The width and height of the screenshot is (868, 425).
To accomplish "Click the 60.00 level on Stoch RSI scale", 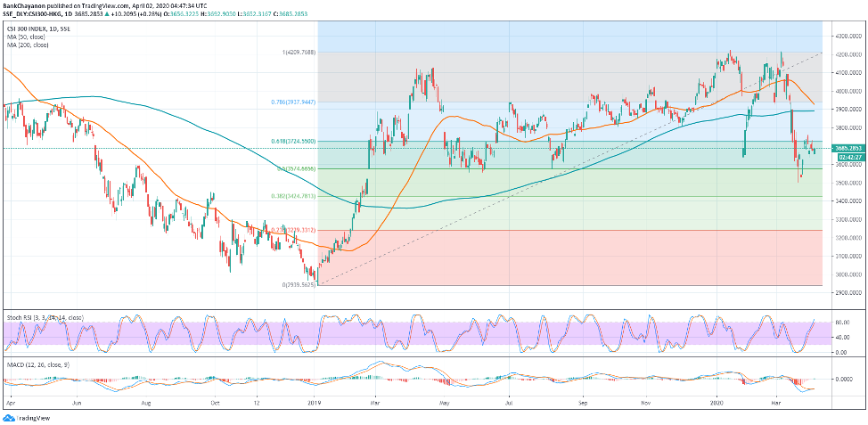I will [x=841, y=323].
